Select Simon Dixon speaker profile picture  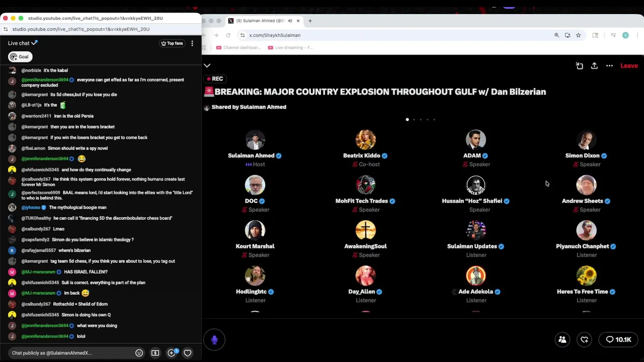pyautogui.click(x=587, y=140)
